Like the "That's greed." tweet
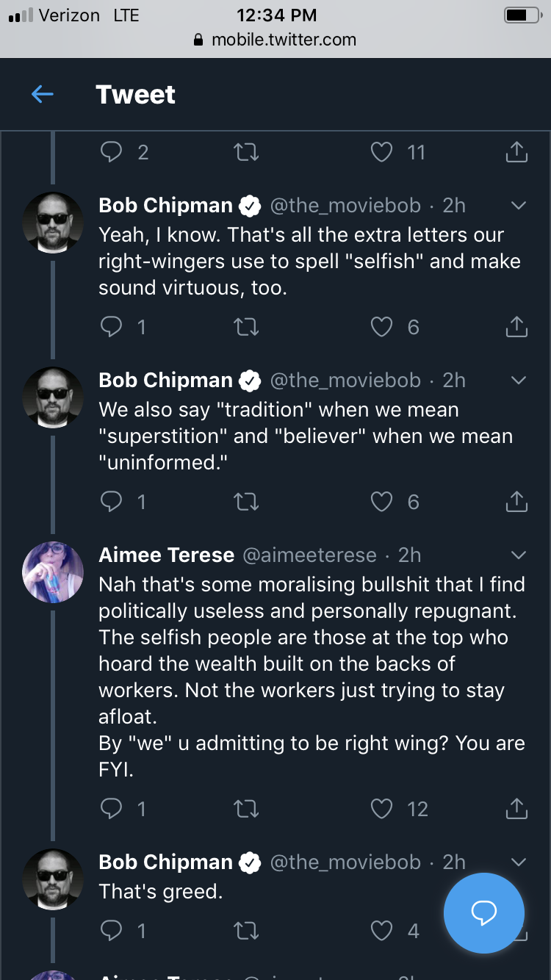 (382, 931)
